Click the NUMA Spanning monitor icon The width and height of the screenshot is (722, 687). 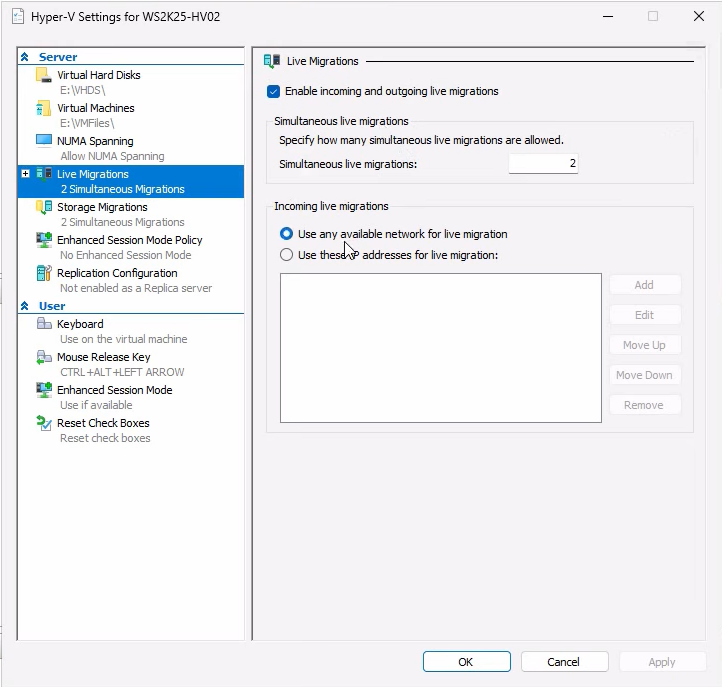[x=44, y=140]
